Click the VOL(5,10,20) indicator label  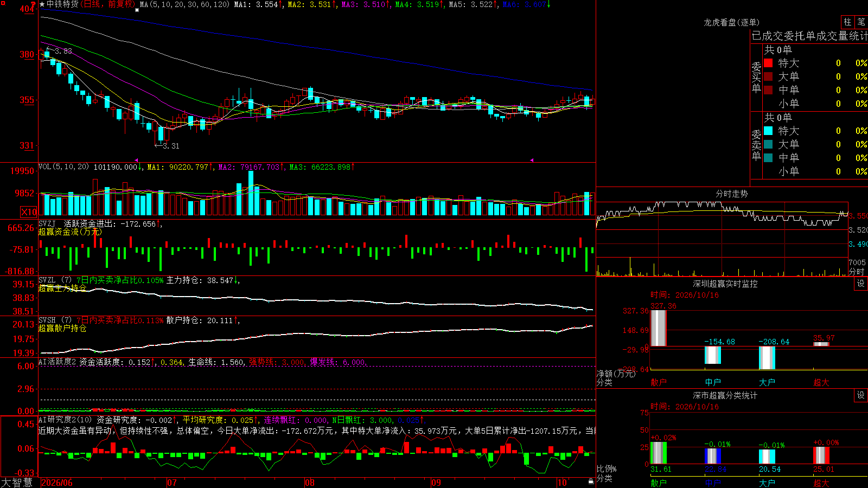click(63, 167)
